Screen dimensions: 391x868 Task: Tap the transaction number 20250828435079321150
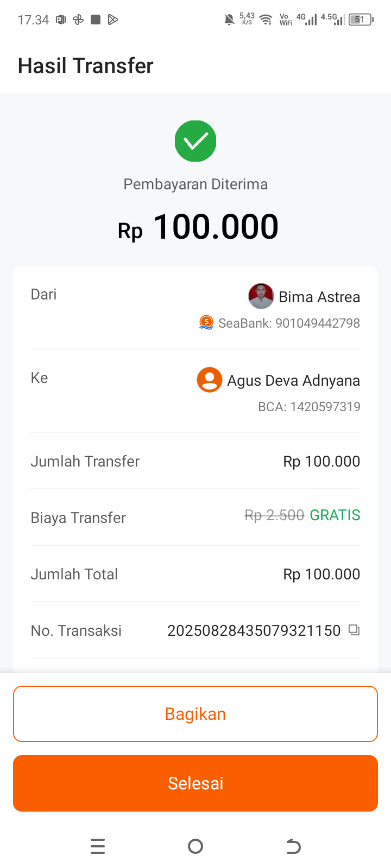[254, 630]
